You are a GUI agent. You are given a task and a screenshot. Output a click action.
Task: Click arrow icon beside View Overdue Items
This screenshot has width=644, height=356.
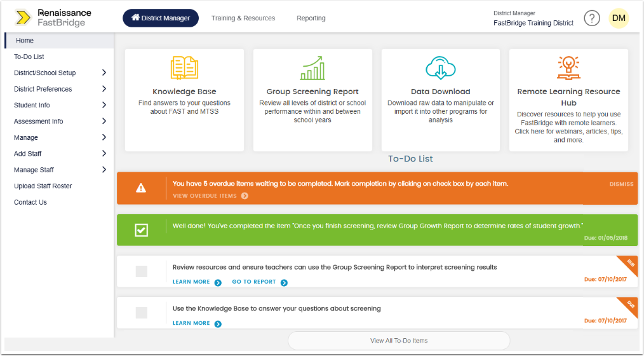click(x=245, y=196)
